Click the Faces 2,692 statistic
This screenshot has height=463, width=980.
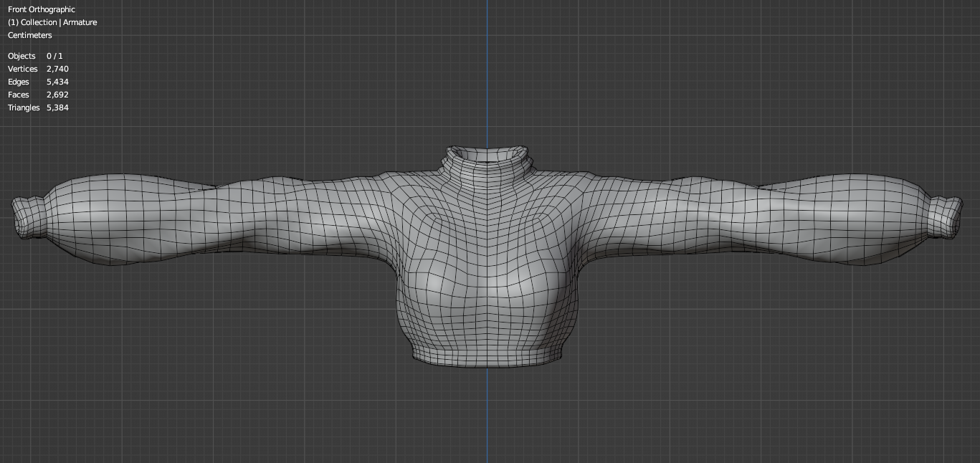pyautogui.click(x=38, y=95)
